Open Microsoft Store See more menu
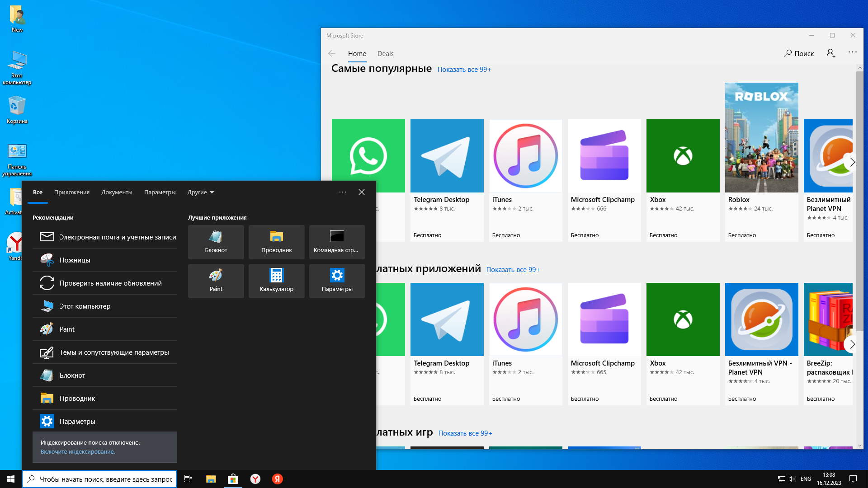 852,52
